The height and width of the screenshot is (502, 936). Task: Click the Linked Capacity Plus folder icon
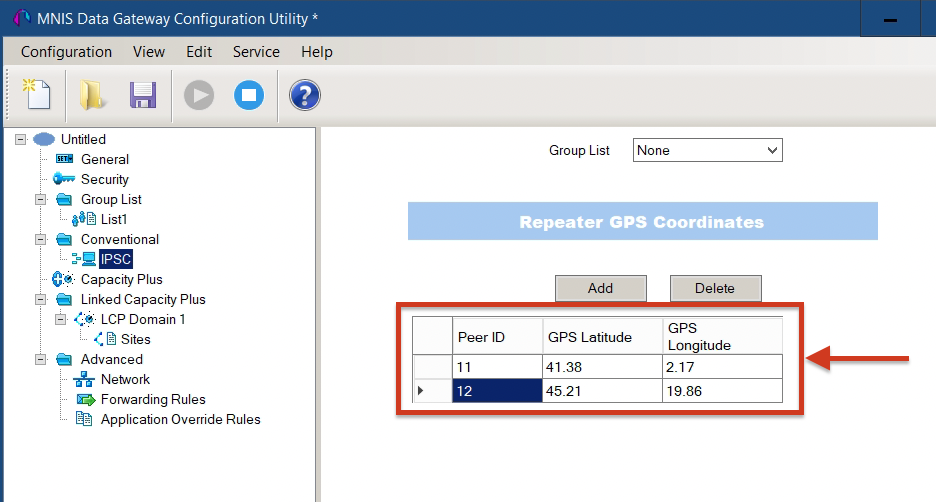(x=64, y=298)
